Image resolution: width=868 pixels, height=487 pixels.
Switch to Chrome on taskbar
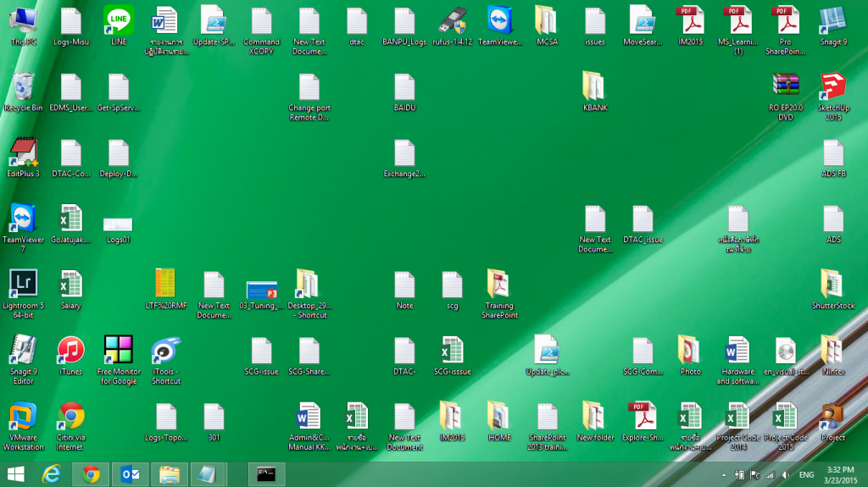91,474
